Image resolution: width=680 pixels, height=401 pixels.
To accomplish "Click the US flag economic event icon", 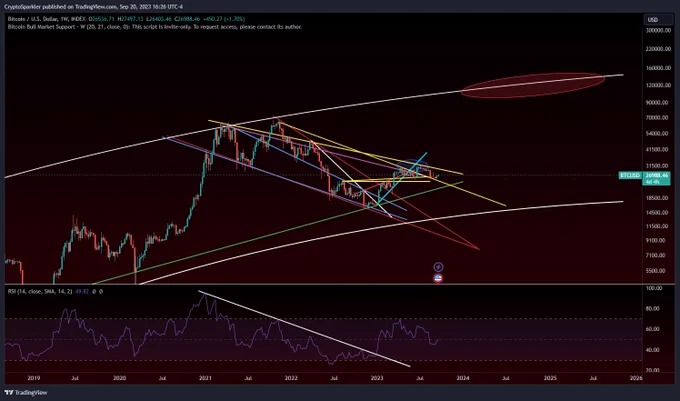I will tap(438, 278).
